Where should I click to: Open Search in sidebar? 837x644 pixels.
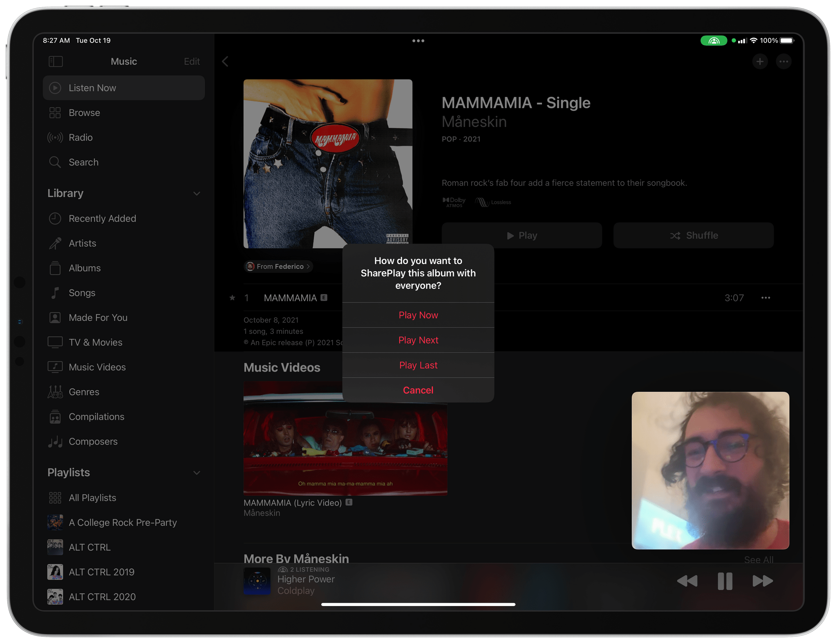(124, 162)
